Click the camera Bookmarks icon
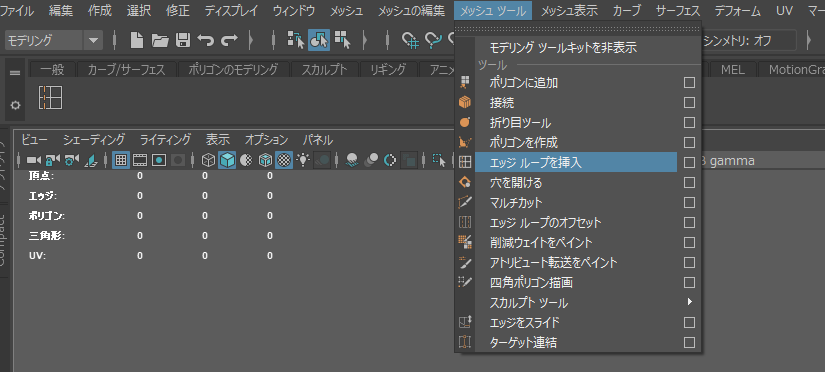This screenshot has width=825, height=372. [x=91, y=160]
